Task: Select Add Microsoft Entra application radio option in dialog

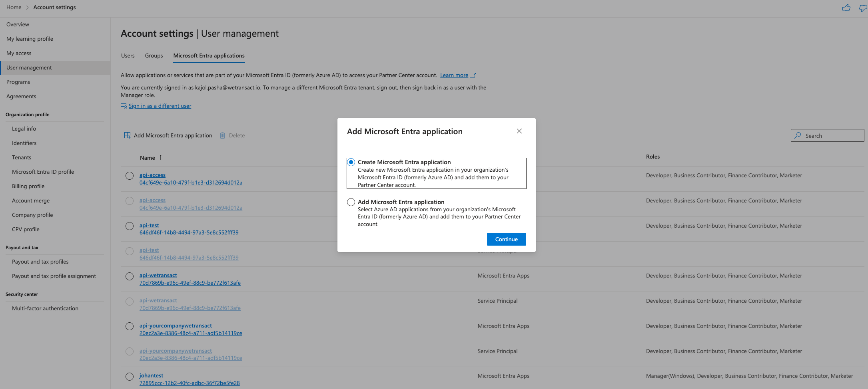Action: click(x=351, y=202)
